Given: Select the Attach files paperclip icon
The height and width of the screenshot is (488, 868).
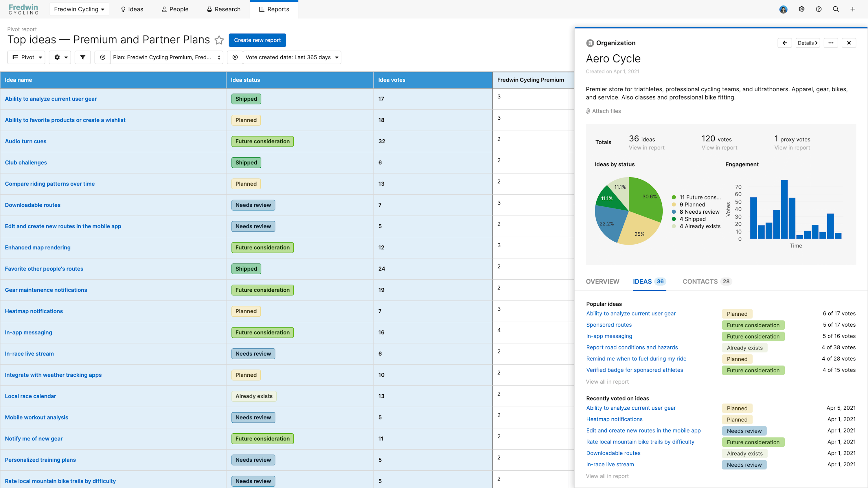Looking at the screenshot, I should (x=588, y=111).
